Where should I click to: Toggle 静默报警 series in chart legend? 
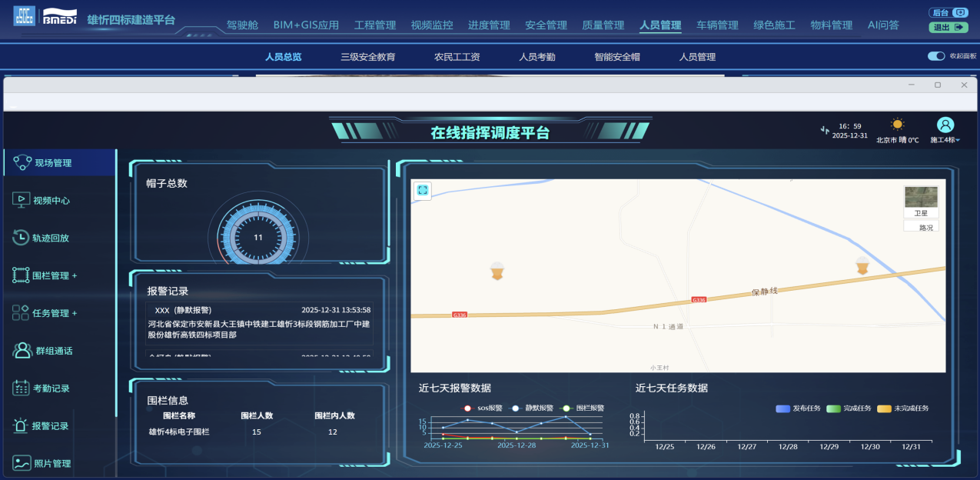coord(516,408)
